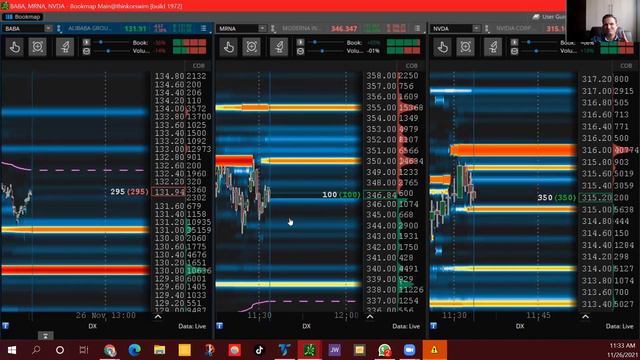Click the hand pointer tool in NVDA panel
The height and width of the screenshot is (360, 640).
(442, 47)
